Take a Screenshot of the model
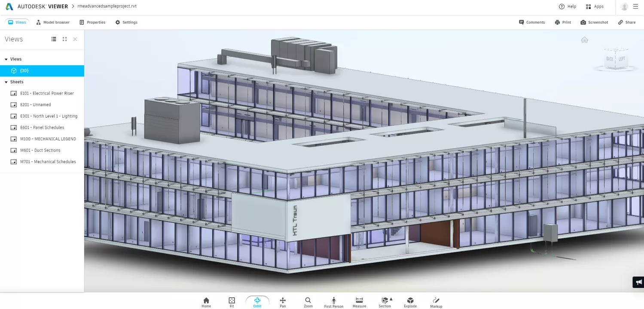This screenshot has width=644, height=309. (594, 22)
